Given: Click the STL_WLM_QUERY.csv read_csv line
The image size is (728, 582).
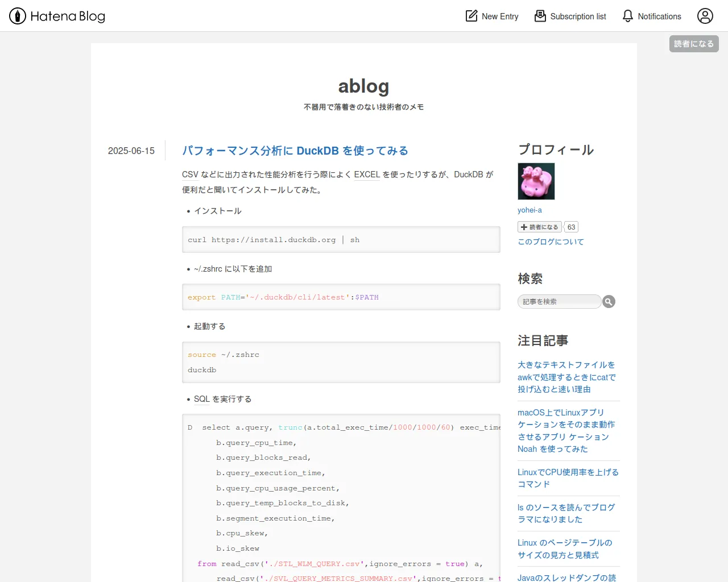Looking at the screenshot, I should tap(340, 564).
